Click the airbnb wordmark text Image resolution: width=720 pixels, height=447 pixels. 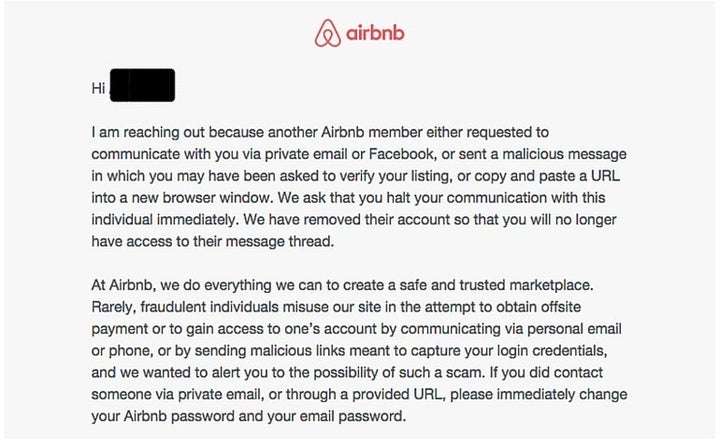click(375, 35)
